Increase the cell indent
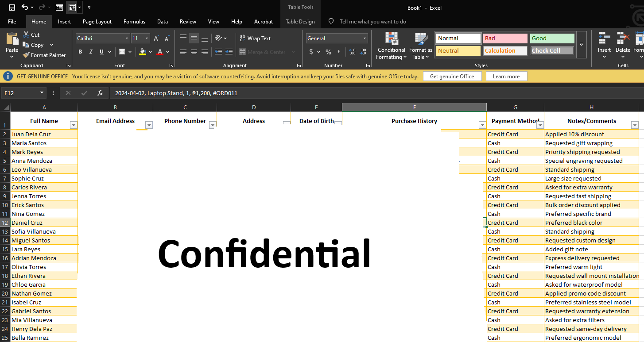644x342 pixels. point(229,52)
